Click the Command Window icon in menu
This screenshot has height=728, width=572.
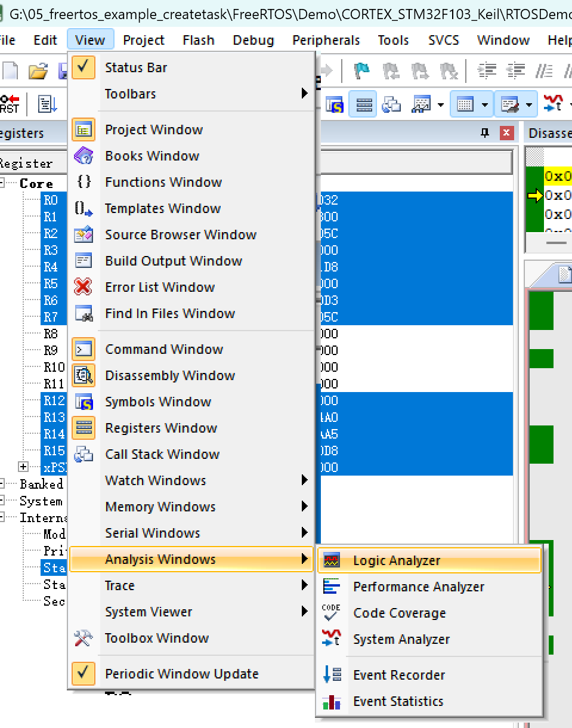coord(84,349)
